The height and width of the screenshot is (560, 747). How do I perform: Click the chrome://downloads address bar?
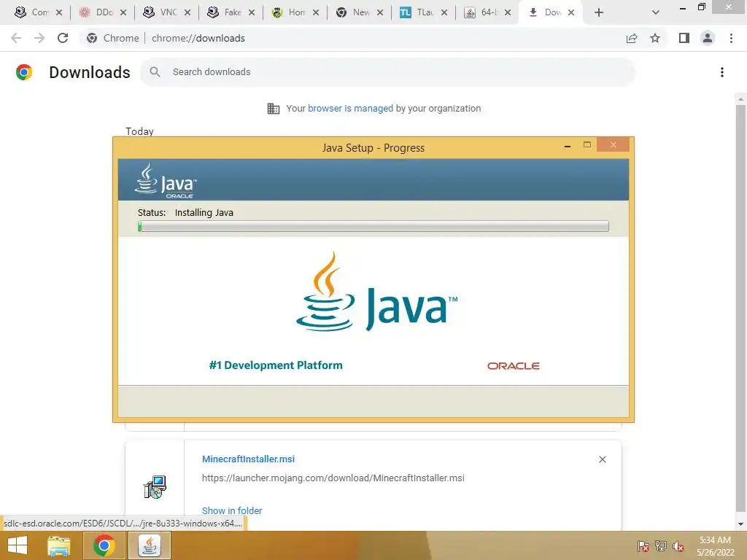tap(352, 38)
